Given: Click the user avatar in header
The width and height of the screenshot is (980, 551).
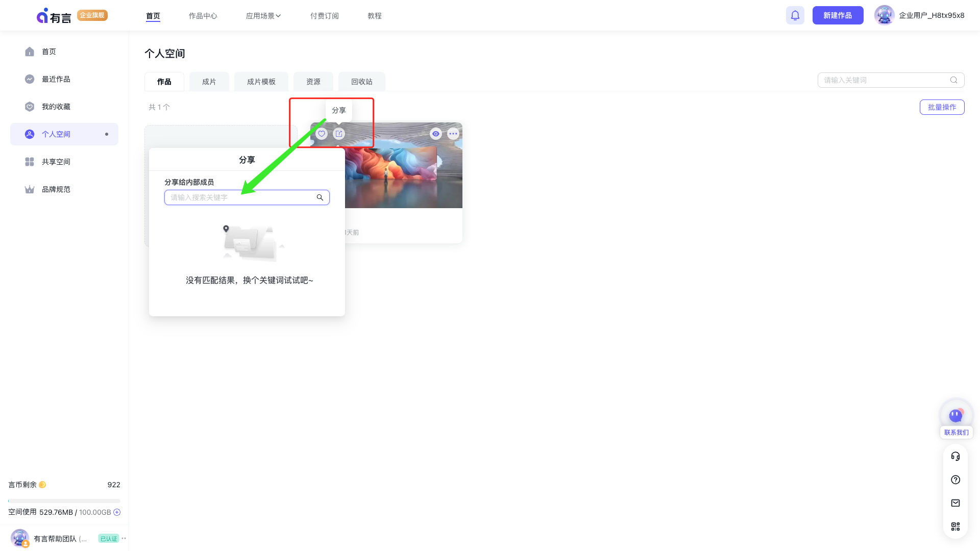Looking at the screenshot, I should 884,15.
